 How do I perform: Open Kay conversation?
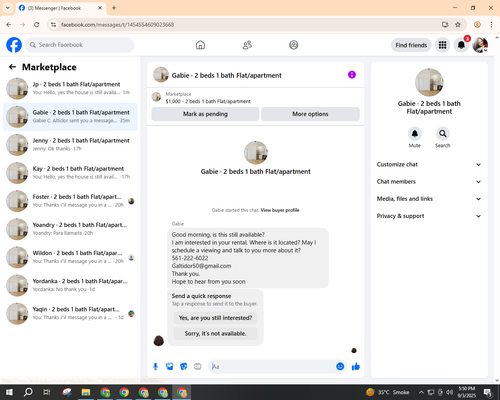coord(70,173)
